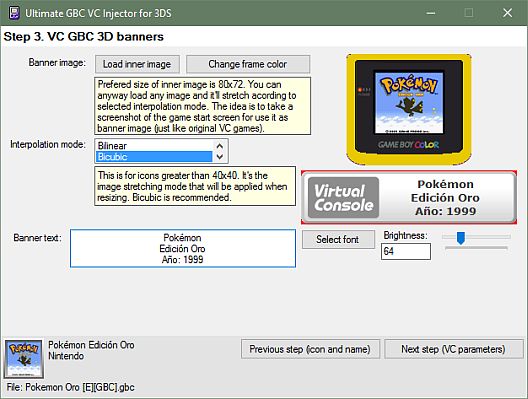528x399 pixels.
Task: Click the Pokémon game icon thumbnail at bottom left
Action: point(24,359)
